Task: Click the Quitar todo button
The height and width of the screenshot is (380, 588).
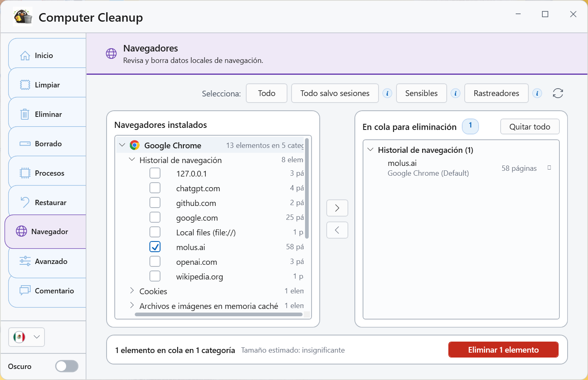Action: click(x=530, y=127)
